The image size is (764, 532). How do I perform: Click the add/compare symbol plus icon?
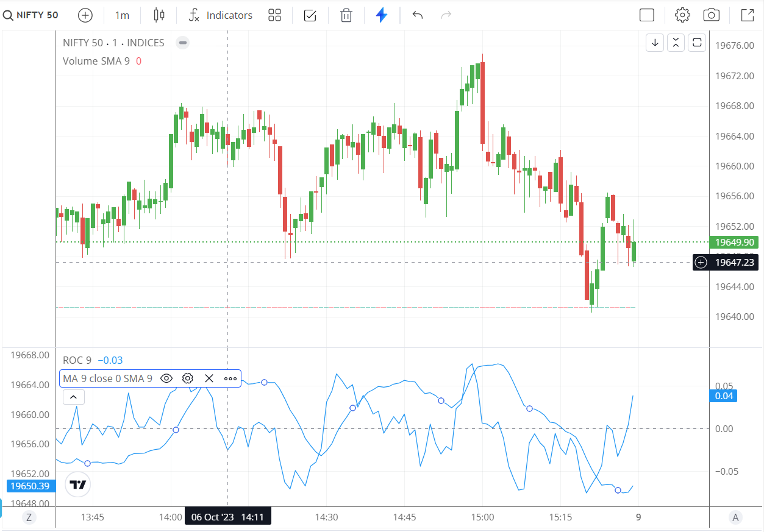click(x=85, y=15)
